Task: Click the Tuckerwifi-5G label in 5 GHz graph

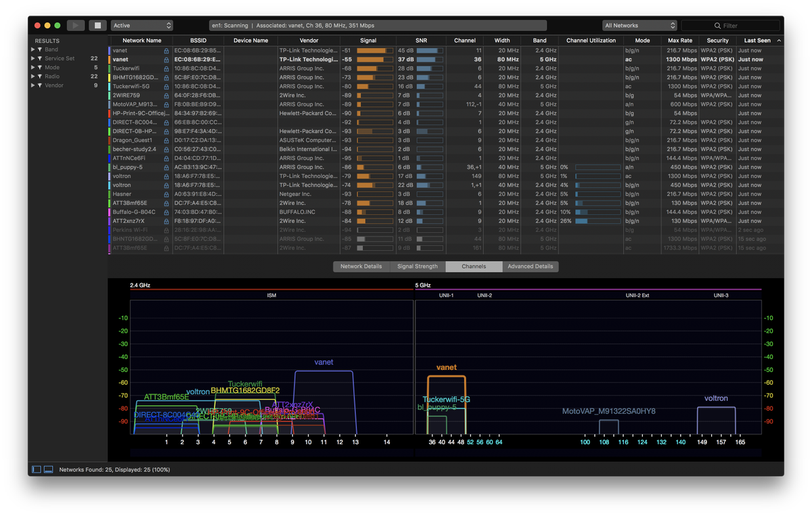Action: click(x=446, y=400)
